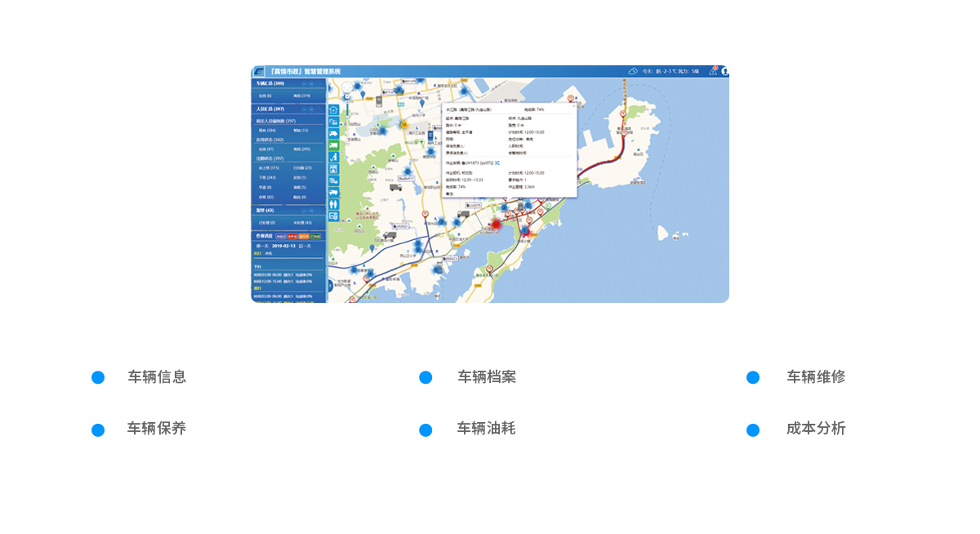Image resolution: width=980 pixels, height=534 pixels.
Task: Click the map pan compass control
Action: (347, 87)
